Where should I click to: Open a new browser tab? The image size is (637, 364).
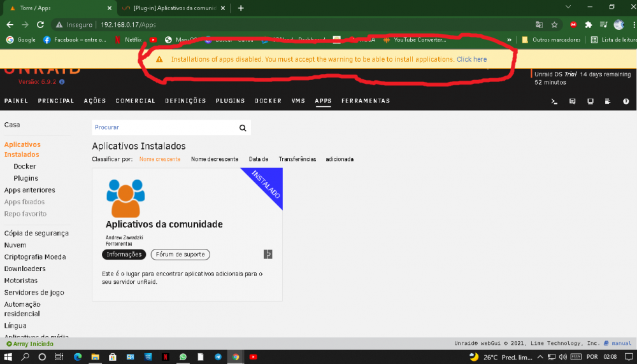tap(241, 8)
